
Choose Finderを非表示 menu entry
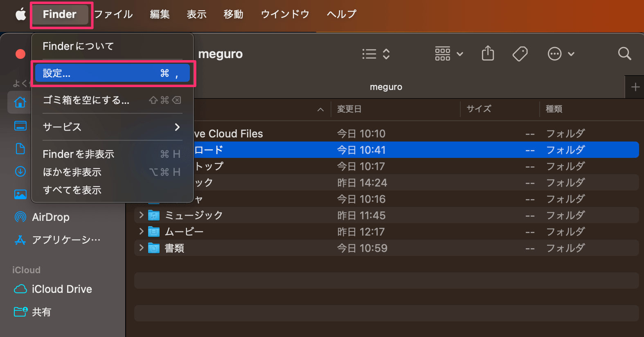pyautogui.click(x=113, y=154)
